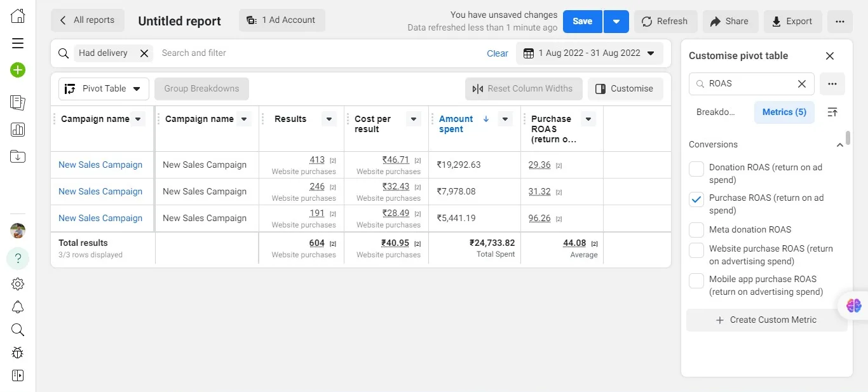Open the Save dropdown arrow
The height and width of the screenshot is (392, 868).
point(616,22)
